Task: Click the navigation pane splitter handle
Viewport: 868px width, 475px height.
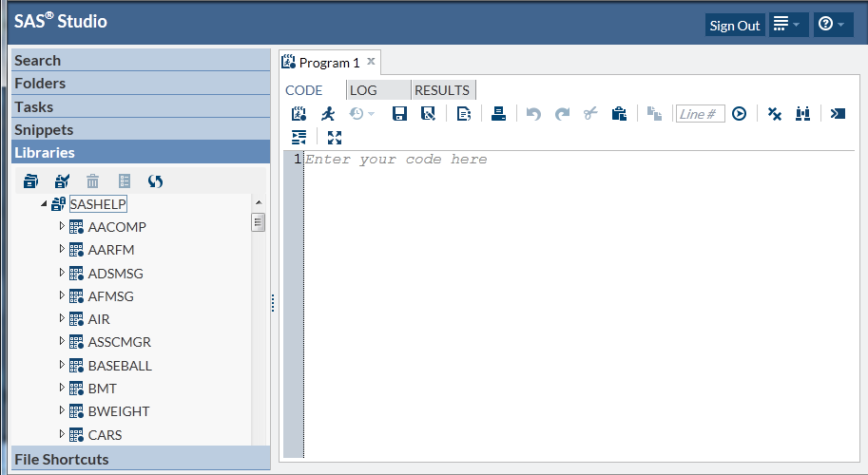Action: click(273, 302)
